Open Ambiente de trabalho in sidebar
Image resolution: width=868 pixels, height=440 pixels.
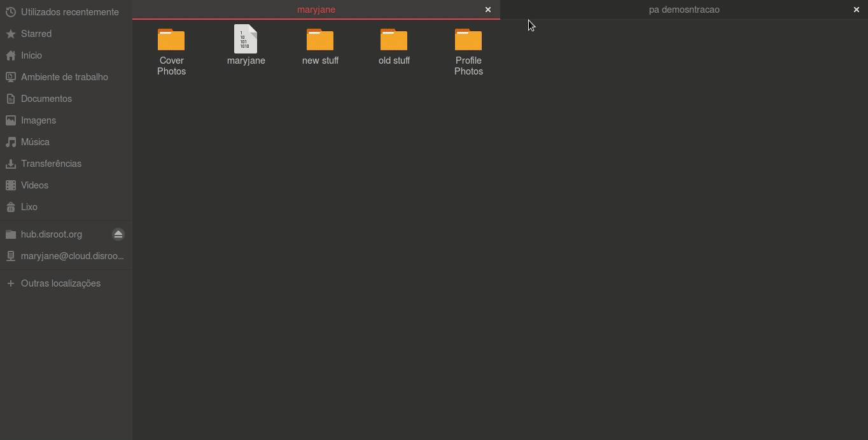pyautogui.click(x=64, y=77)
